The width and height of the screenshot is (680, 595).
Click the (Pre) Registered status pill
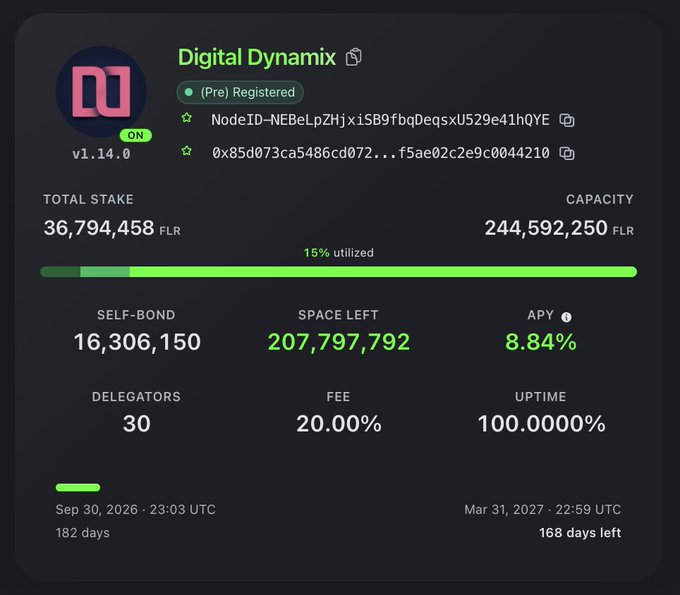click(x=240, y=92)
